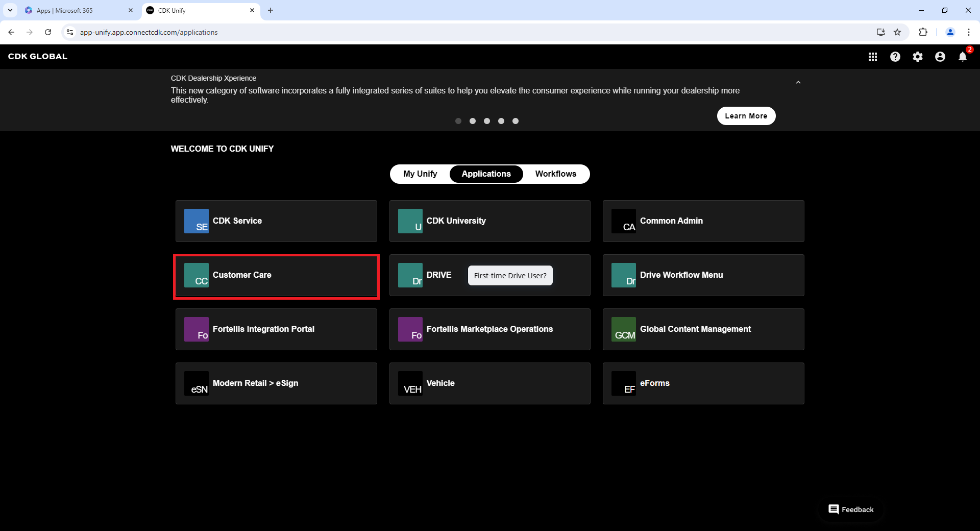Click the Common Admin CA icon
The width and height of the screenshot is (980, 531).
(x=624, y=221)
